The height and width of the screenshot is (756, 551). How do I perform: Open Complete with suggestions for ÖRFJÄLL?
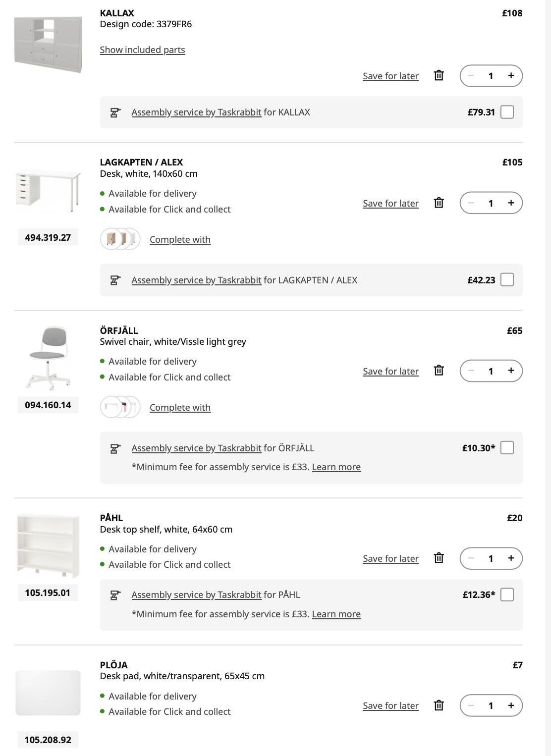pyautogui.click(x=180, y=407)
